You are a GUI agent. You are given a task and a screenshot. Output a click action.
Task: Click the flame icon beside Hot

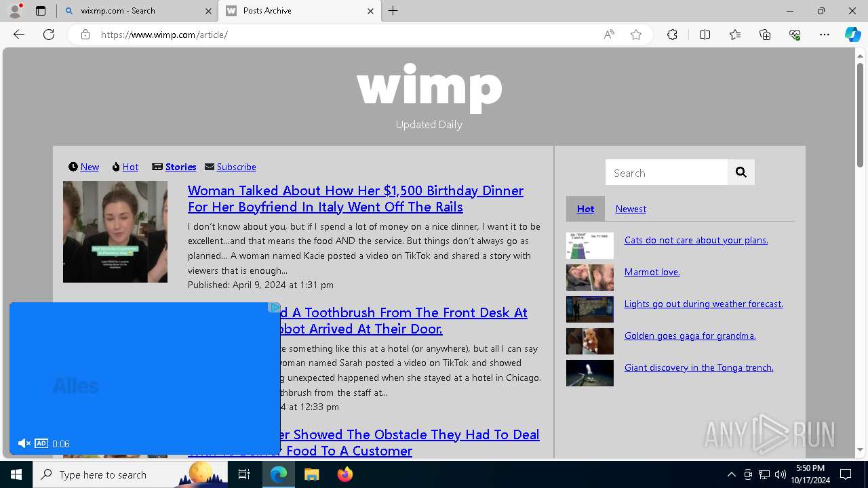click(116, 167)
